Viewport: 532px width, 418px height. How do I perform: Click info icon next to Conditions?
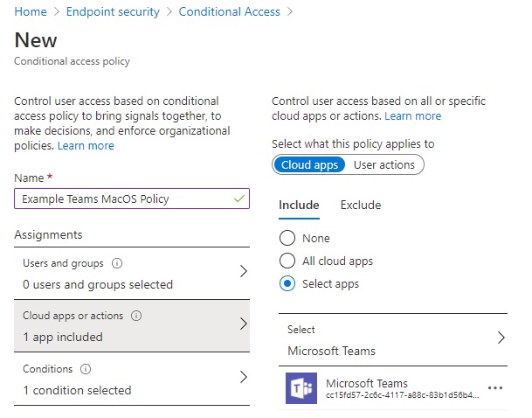click(86, 369)
